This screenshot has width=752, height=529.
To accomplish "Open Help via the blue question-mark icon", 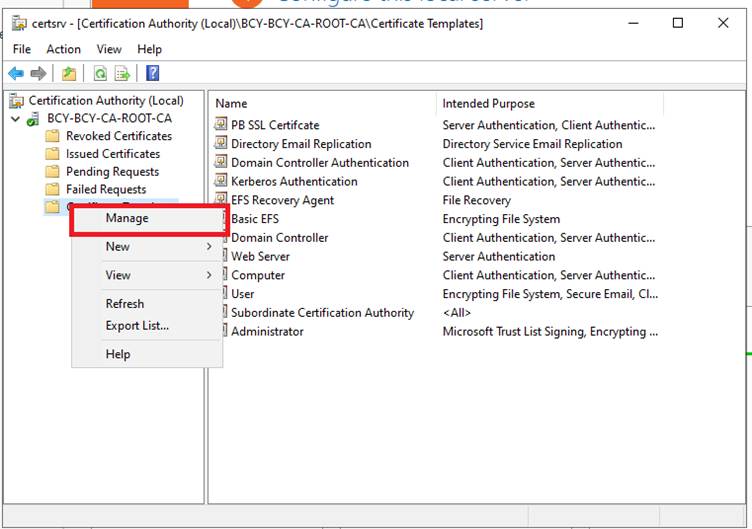I will click(x=152, y=73).
